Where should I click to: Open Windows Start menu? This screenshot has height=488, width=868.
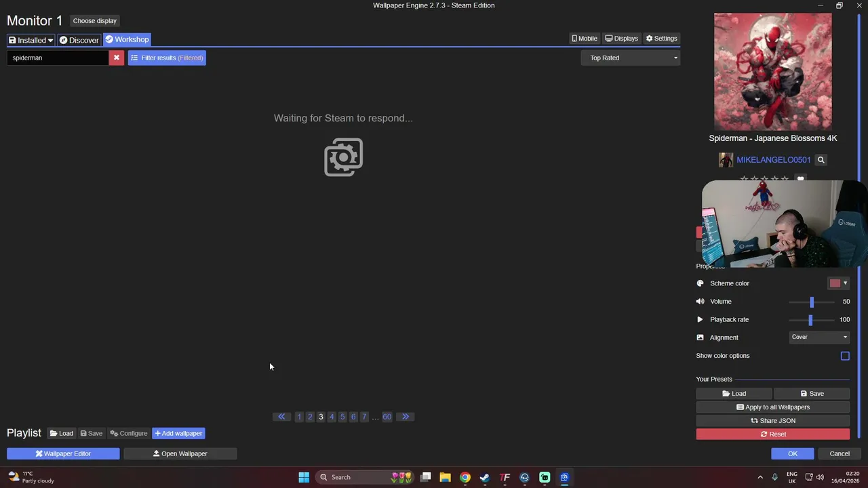pyautogui.click(x=304, y=477)
